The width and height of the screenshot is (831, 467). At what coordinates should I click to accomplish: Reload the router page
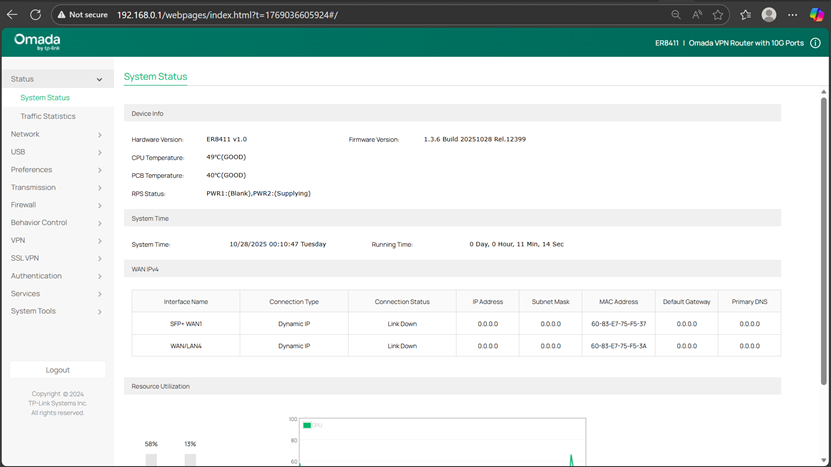pos(36,15)
